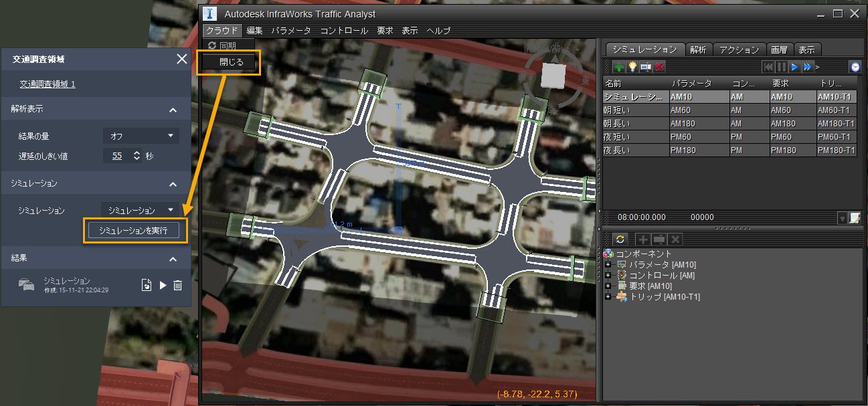Add a new simulation with the green plus icon
Image resolution: width=868 pixels, height=406 pixels.
619,66
